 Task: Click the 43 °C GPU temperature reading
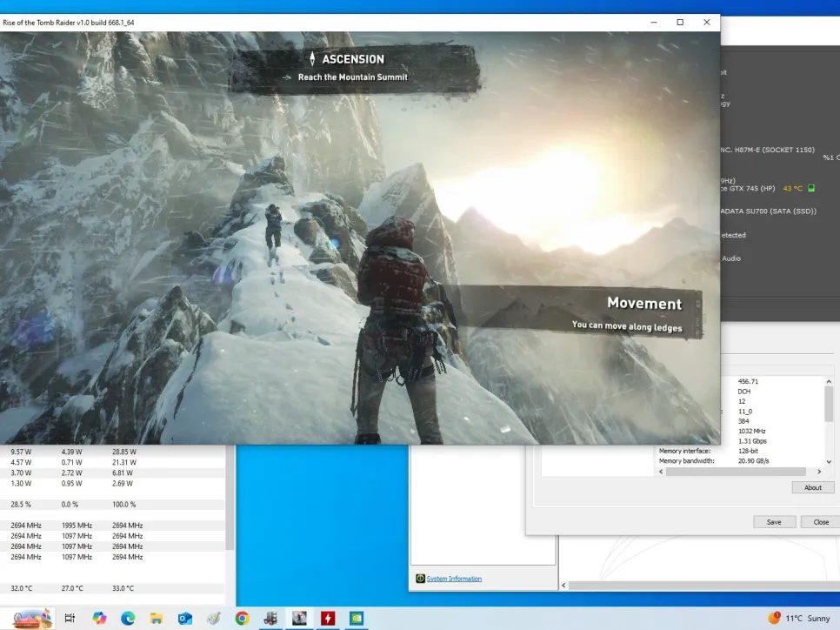[793, 188]
